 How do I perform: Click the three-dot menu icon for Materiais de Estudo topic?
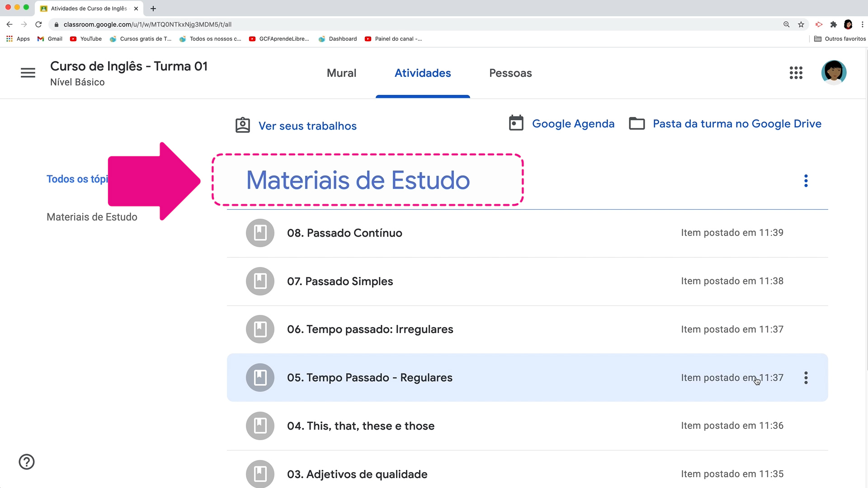coord(806,181)
